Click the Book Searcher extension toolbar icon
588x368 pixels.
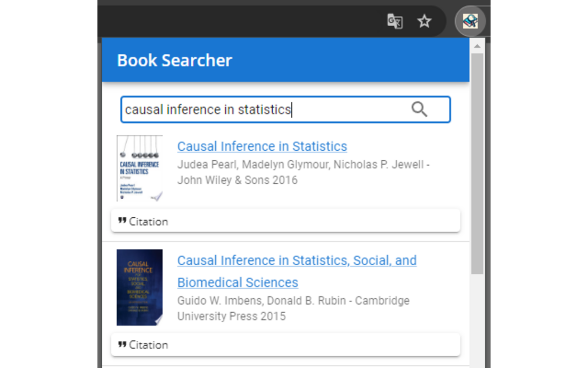[x=470, y=21]
